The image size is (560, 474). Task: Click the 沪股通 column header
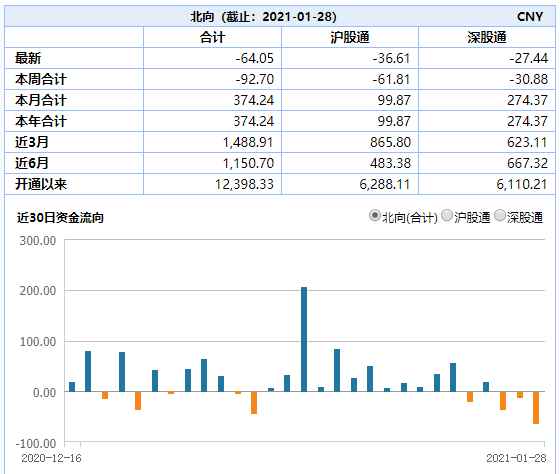(350, 37)
